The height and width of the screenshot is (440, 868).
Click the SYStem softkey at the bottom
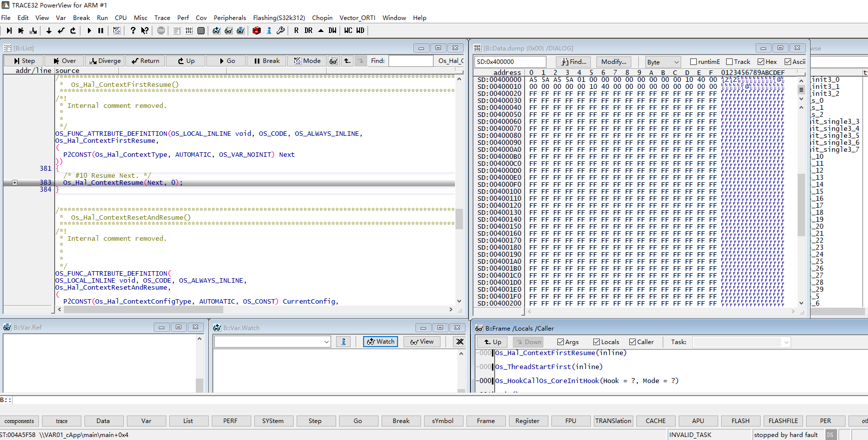tap(273, 421)
